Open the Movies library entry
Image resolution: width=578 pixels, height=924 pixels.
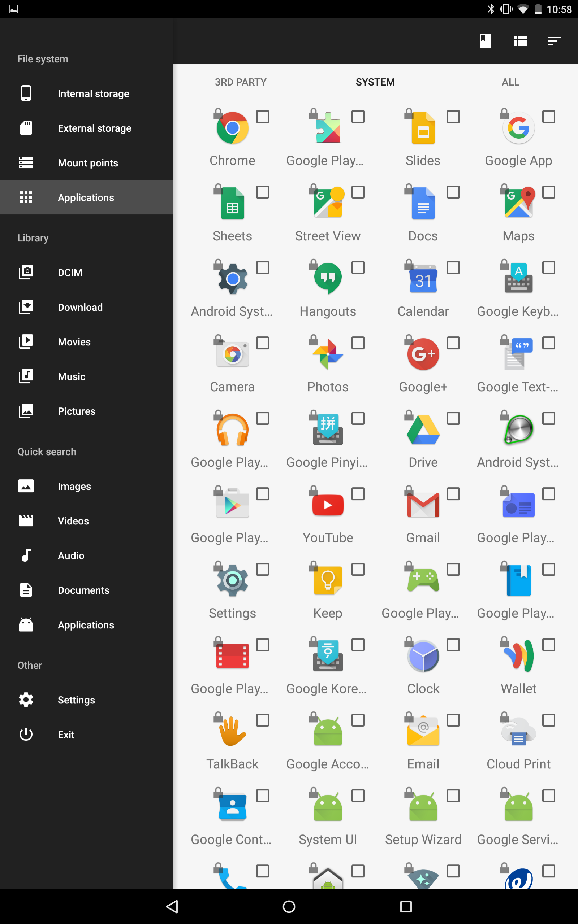click(x=87, y=342)
